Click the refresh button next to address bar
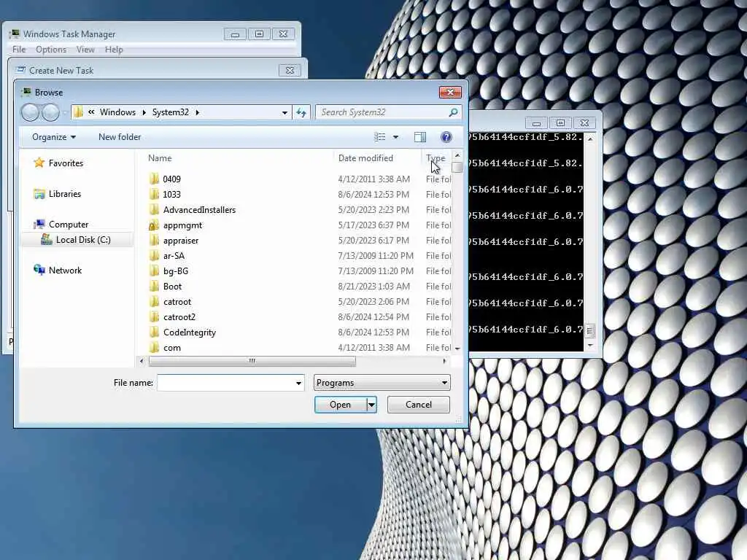 301,112
